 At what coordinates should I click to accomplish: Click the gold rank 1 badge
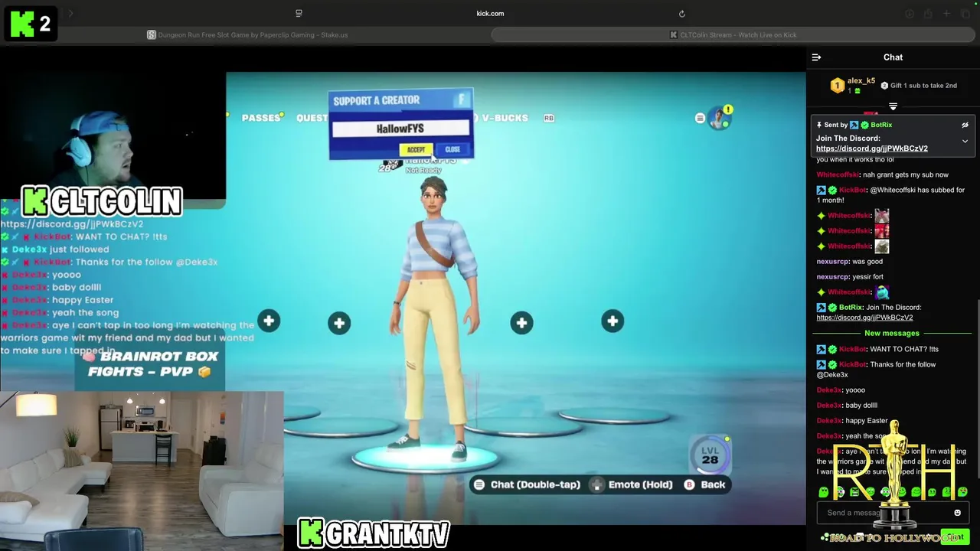click(x=837, y=86)
